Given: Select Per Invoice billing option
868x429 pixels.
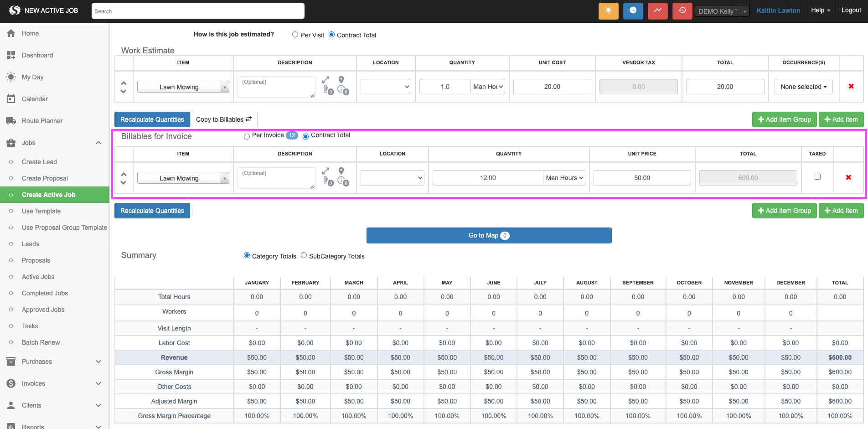Looking at the screenshot, I should pos(247,136).
